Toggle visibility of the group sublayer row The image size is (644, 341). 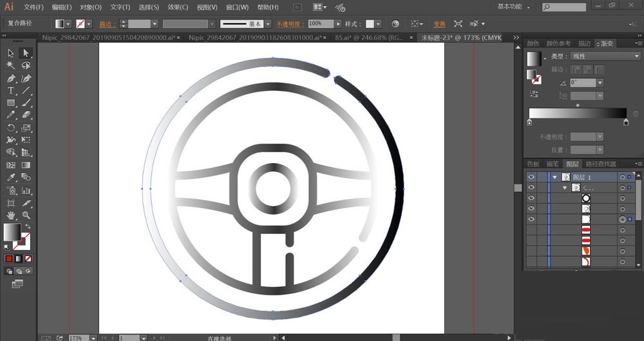tap(531, 188)
